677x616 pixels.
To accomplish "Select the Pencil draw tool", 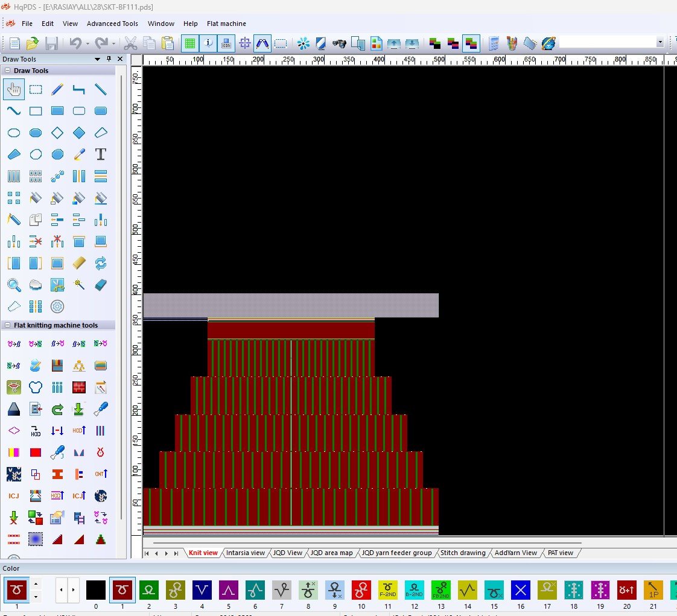I will [x=57, y=89].
